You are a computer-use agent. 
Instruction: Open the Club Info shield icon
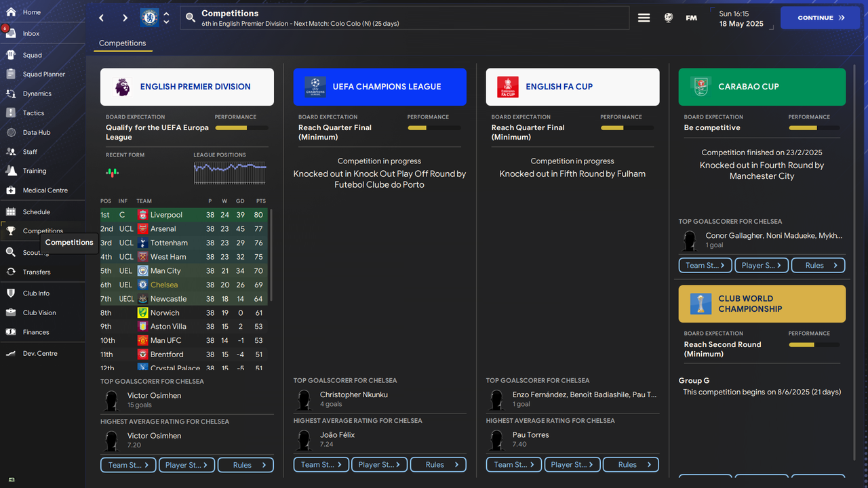click(11, 293)
